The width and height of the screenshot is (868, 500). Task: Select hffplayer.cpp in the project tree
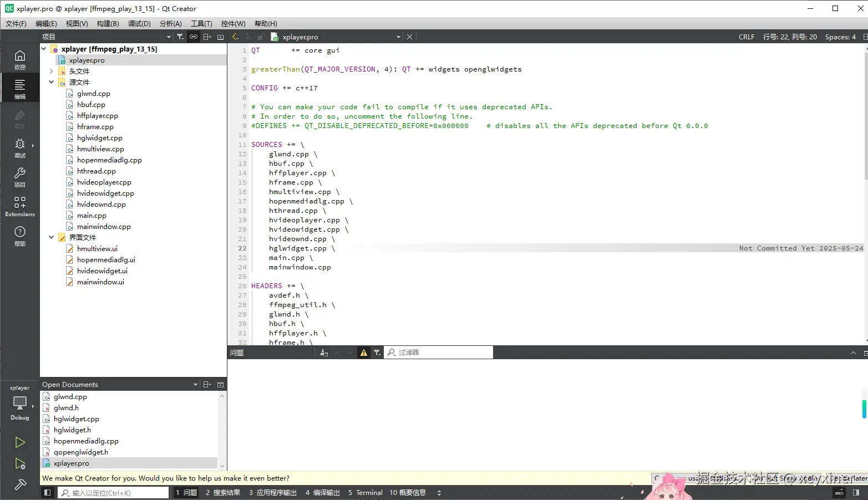click(x=98, y=115)
